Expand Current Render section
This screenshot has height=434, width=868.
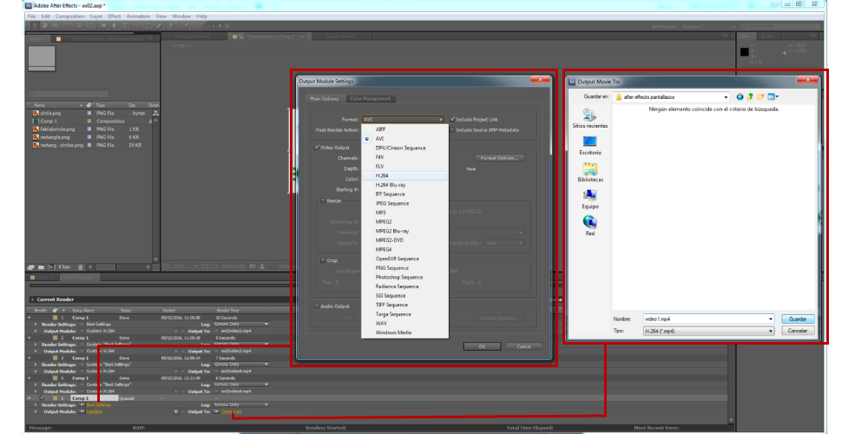click(32, 299)
